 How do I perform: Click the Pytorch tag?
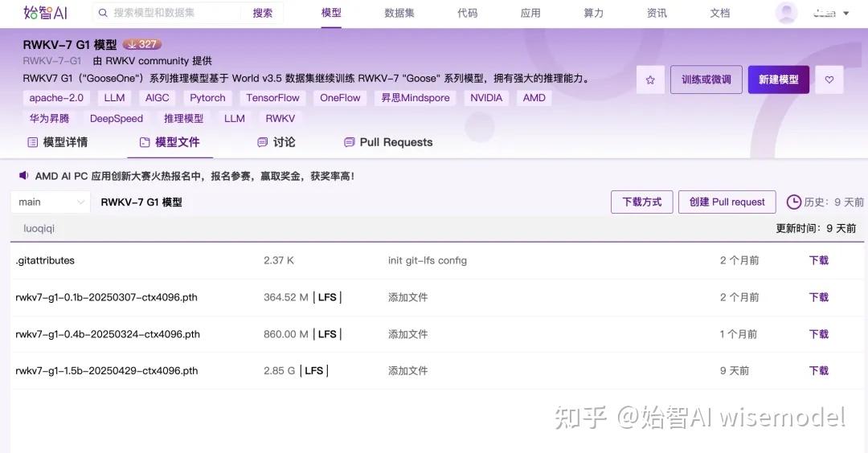[x=207, y=98]
